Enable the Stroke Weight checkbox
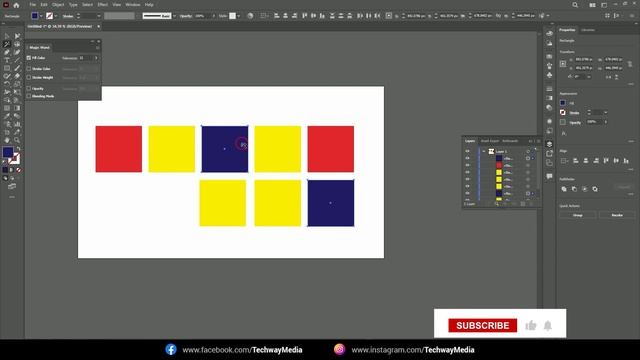Screen dimensions: 640x360 pyautogui.click(x=29, y=77)
